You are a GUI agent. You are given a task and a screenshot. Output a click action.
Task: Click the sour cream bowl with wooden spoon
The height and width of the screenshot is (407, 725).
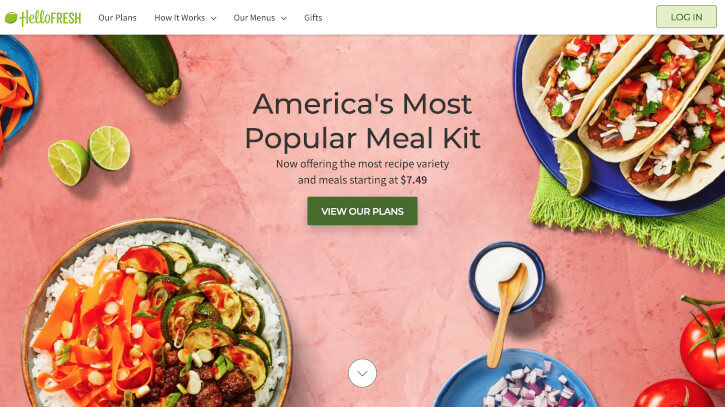(x=507, y=289)
